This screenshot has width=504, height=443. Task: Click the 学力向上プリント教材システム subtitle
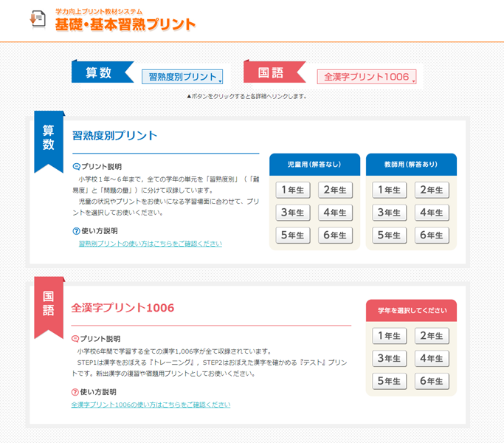coord(99,12)
